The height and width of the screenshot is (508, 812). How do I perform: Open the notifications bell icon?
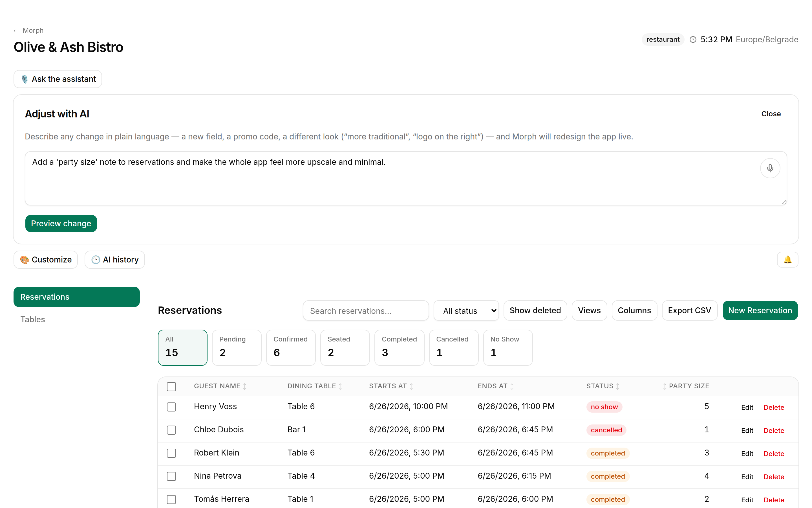(787, 260)
